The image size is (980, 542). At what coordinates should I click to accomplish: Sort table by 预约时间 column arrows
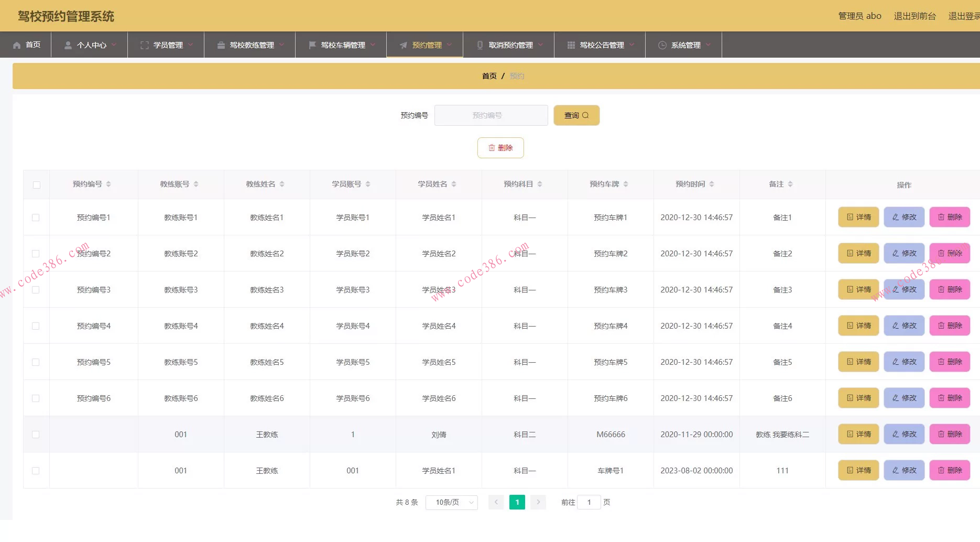pos(711,184)
